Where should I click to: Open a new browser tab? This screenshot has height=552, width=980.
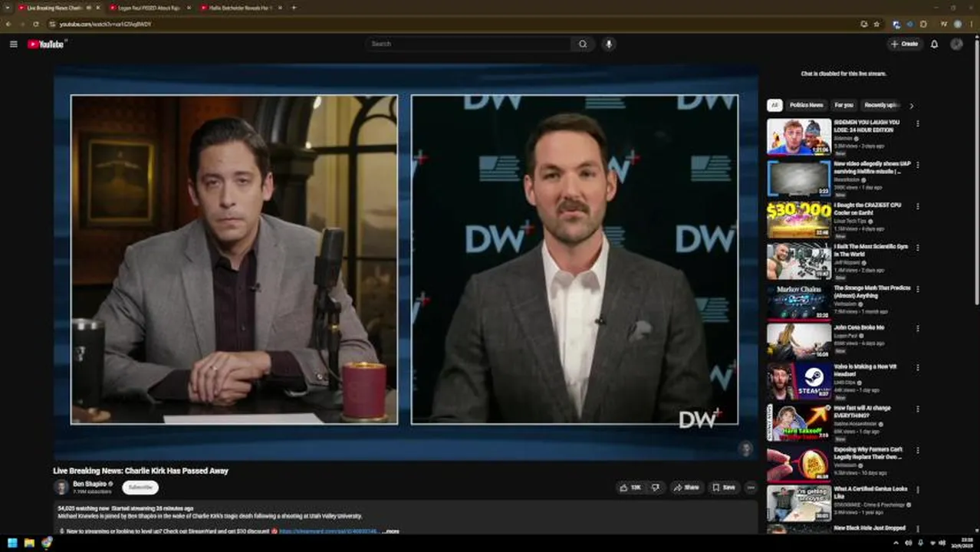tap(294, 8)
